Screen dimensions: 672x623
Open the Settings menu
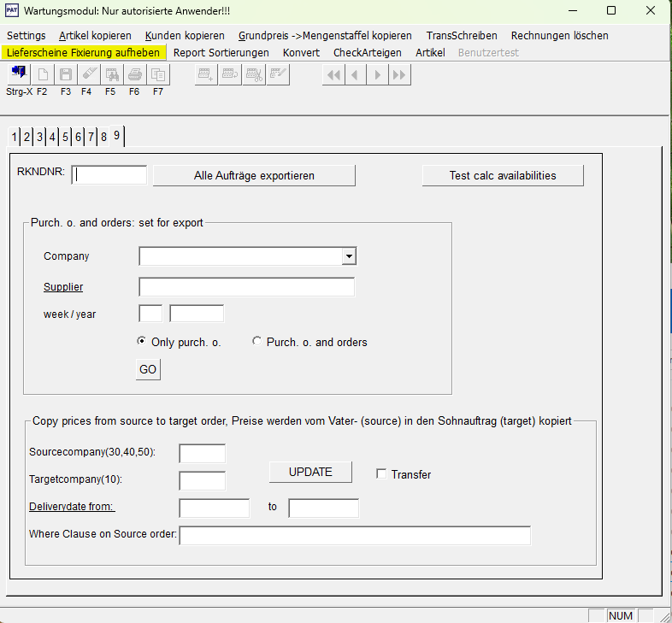(x=26, y=36)
